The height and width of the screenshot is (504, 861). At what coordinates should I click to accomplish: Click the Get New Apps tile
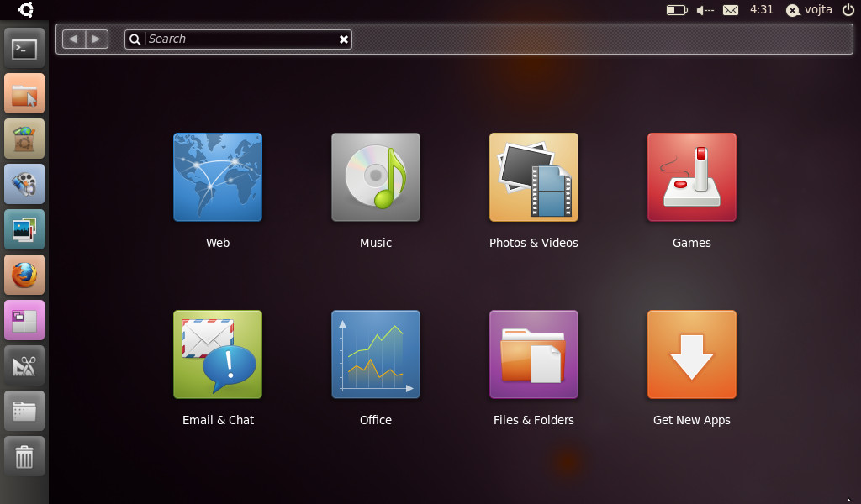[x=692, y=354]
